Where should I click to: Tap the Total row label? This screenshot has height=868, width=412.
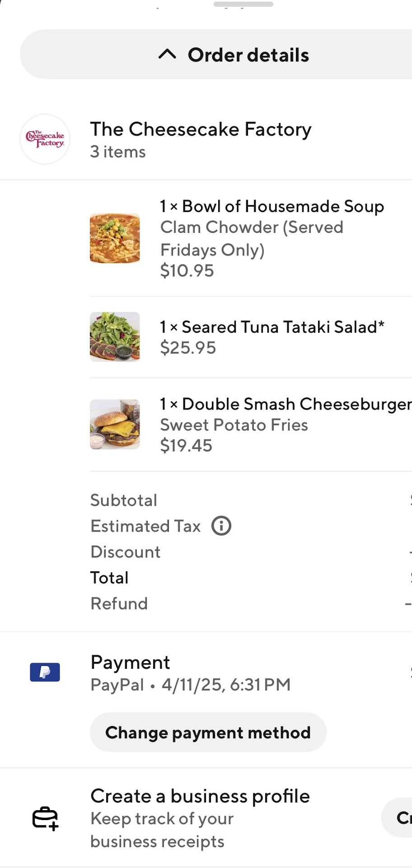109,578
